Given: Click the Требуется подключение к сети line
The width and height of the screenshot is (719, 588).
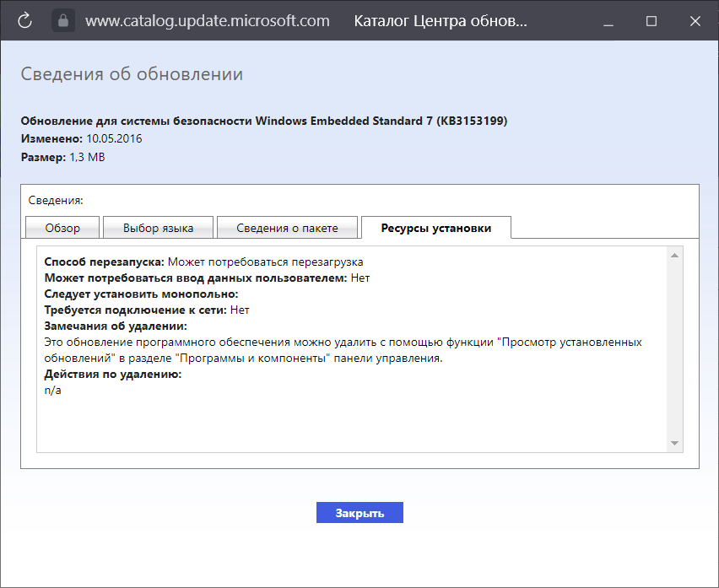Looking at the screenshot, I should [x=147, y=310].
